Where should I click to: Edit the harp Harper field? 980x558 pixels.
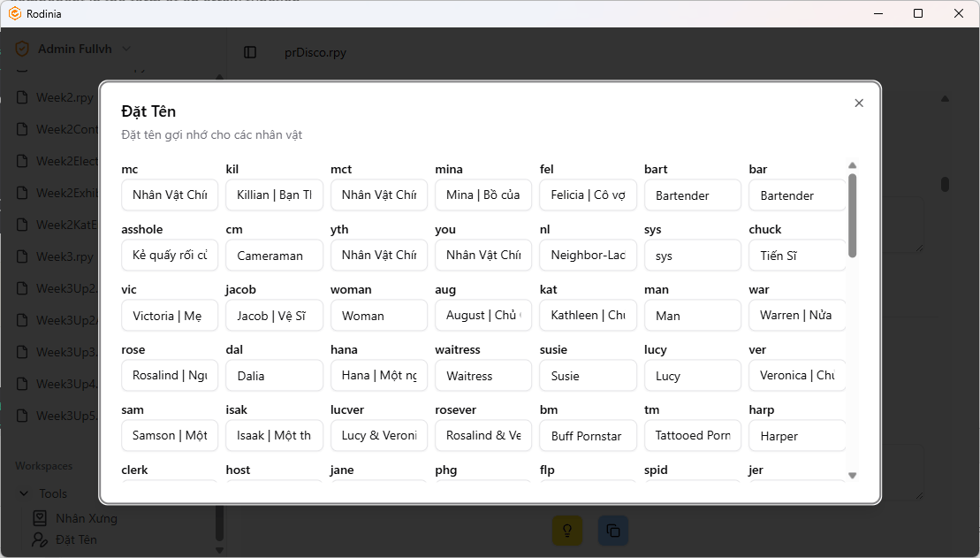797,435
